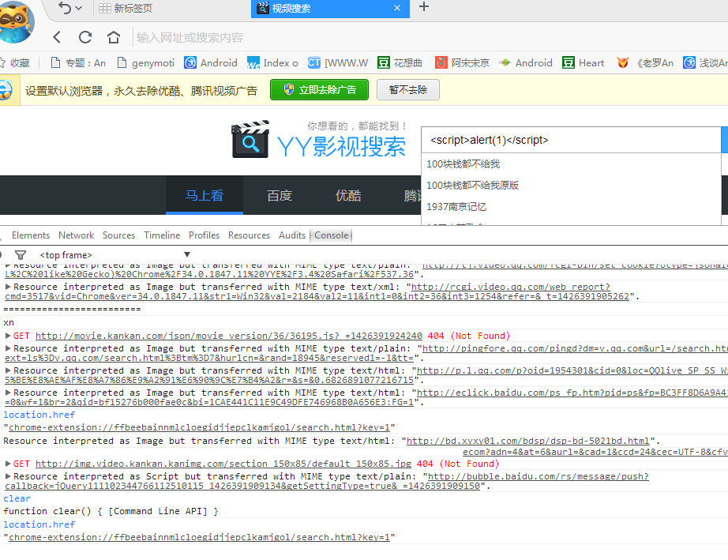This screenshot has width=728, height=560.
Task: Open the Sources devtools tab
Action: [x=119, y=235]
